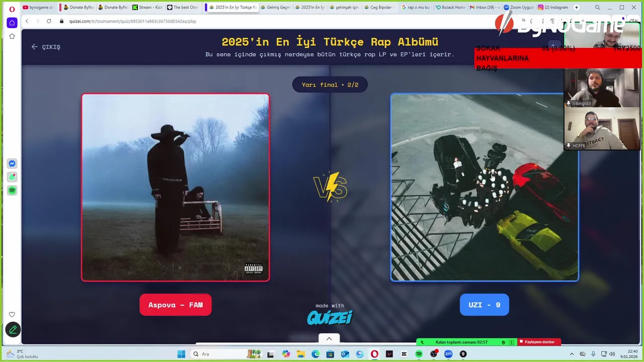
Task: Switch to the Gmail Inbox tab
Action: [x=485, y=8]
